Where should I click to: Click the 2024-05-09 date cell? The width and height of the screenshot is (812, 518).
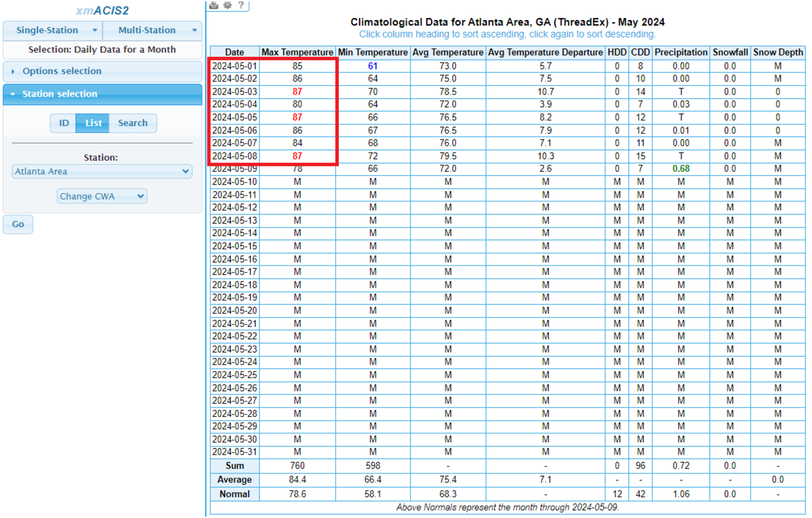tap(235, 169)
